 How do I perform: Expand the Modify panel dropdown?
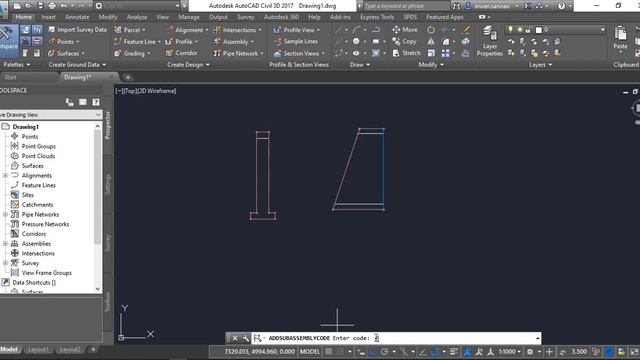pyautogui.click(x=431, y=64)
